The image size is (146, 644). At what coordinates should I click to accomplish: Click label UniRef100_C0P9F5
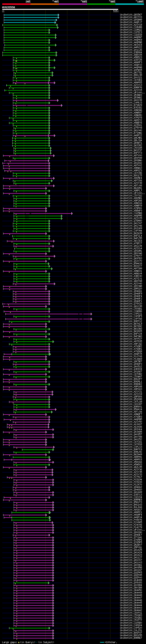click(x=131, y=316)
